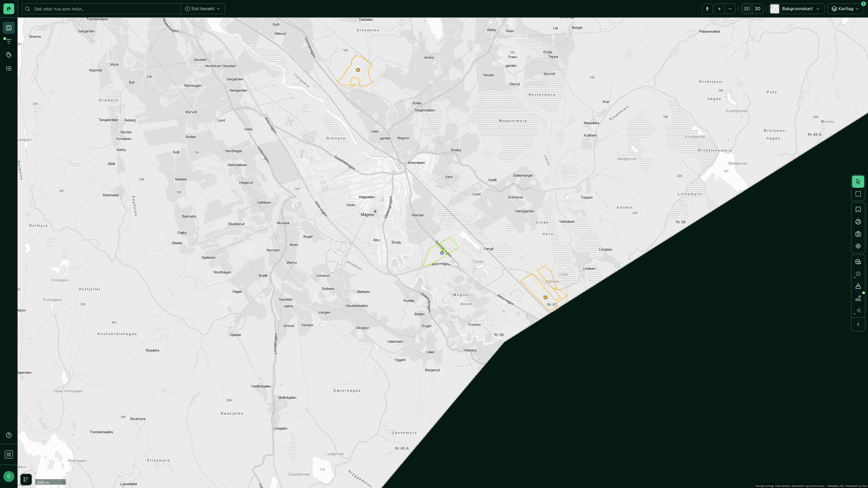Switch map to 3D view
This screenshot has height=488, width=868.
click(757, 9)
